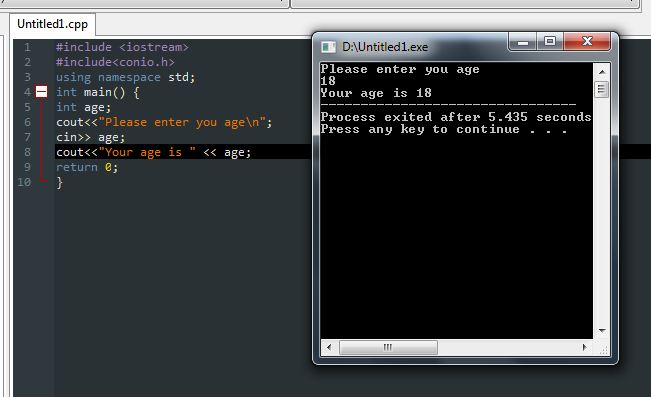
Task: Close the D:\Untitled1.exe console window
Action: pyautogui.click(x=587, y=42)
